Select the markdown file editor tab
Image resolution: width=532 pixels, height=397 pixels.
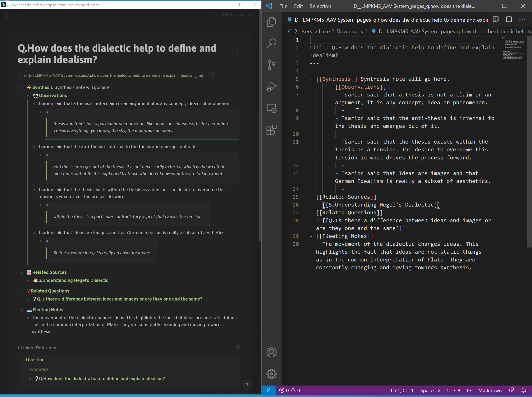pos(387,20)
